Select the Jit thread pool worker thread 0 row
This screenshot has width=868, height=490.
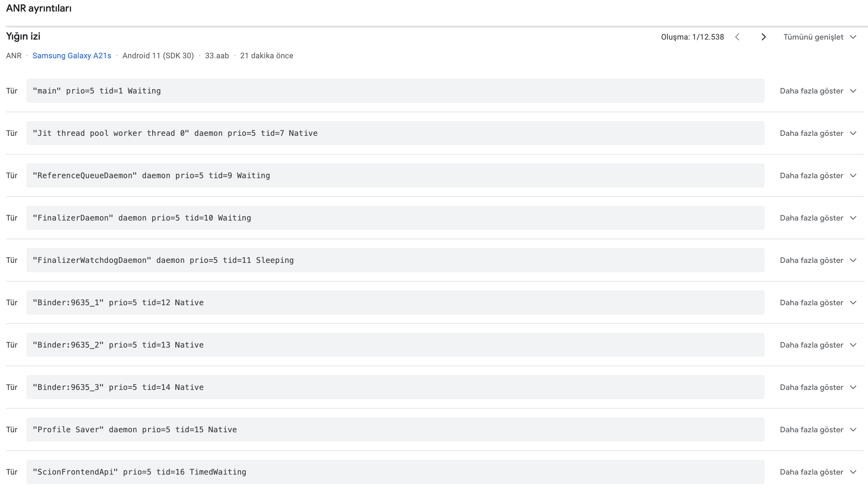pos(395,133)
